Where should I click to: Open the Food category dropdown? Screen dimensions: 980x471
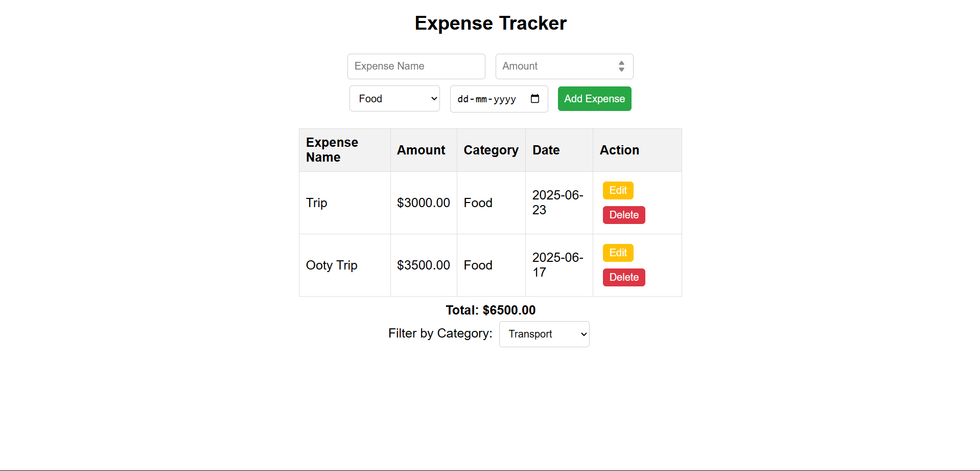coord(394,99)
